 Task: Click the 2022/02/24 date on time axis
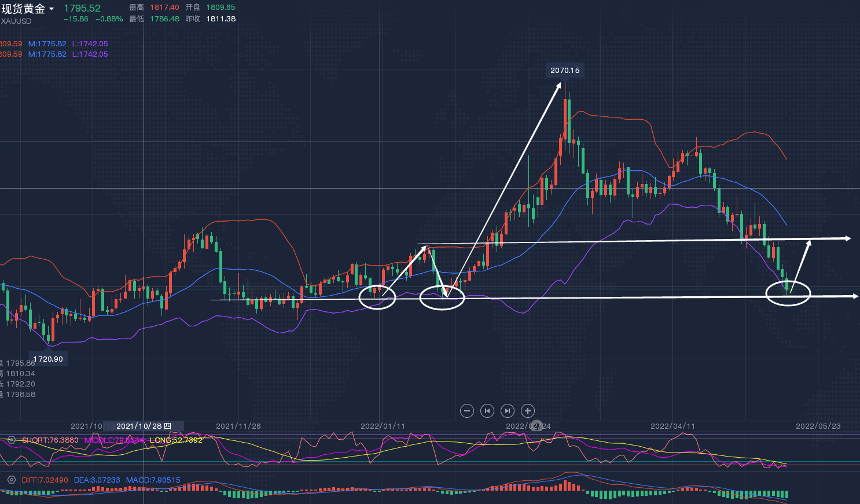tap(528, 426)
